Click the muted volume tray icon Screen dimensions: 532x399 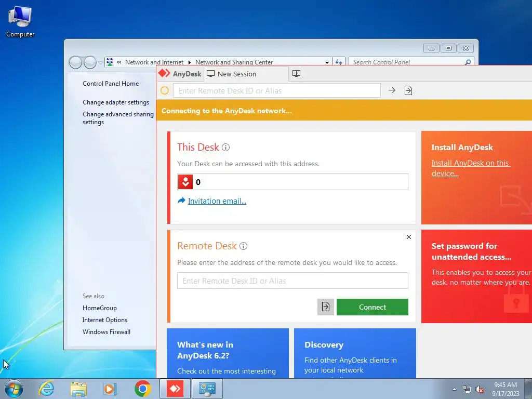[480, 390]
